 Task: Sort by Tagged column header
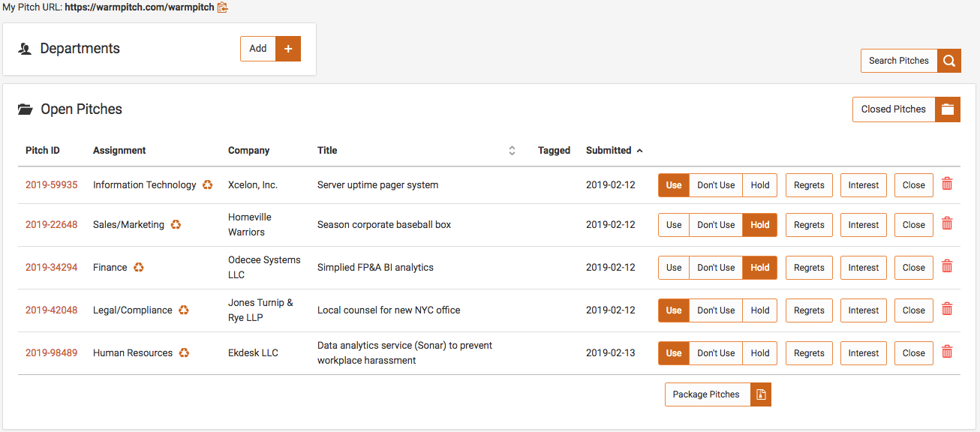click(x=554, y=151)
